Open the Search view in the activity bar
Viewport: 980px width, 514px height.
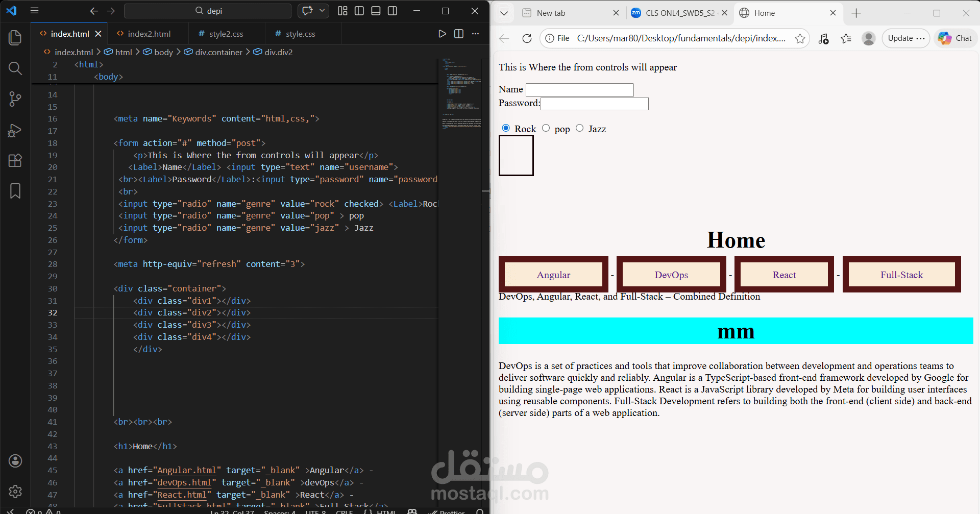(x=15, y=68)
